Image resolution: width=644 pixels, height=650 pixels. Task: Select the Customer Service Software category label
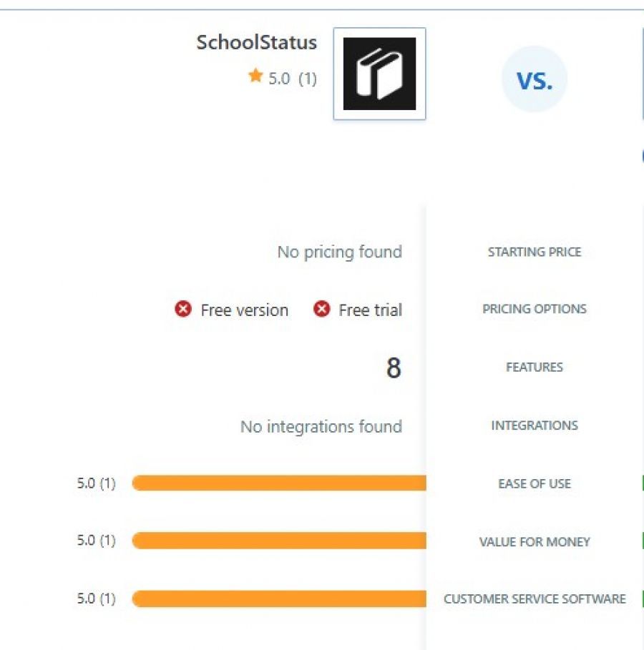(x=536, y=599)
